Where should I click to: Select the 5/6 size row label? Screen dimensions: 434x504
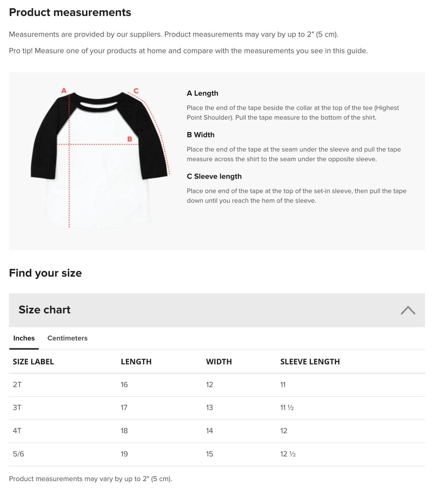pyautogui.click(x=18, y=454)
